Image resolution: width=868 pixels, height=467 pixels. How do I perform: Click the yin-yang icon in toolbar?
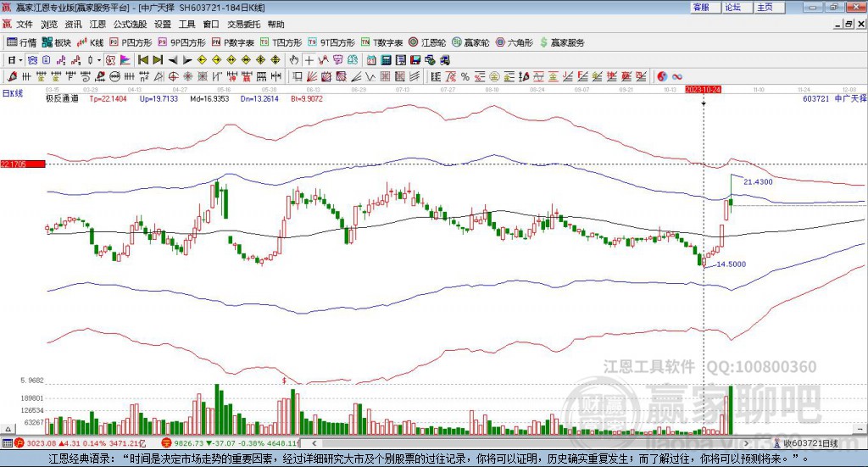[x=662, y=77]
